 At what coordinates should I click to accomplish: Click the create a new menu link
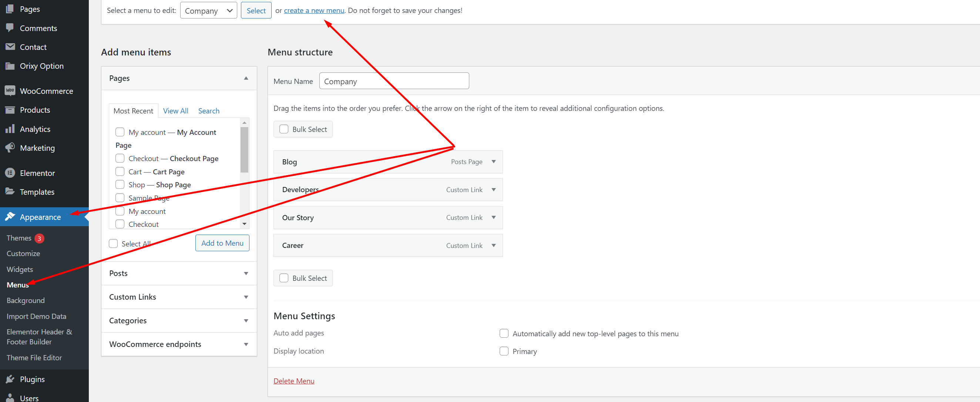coord(313,10)
